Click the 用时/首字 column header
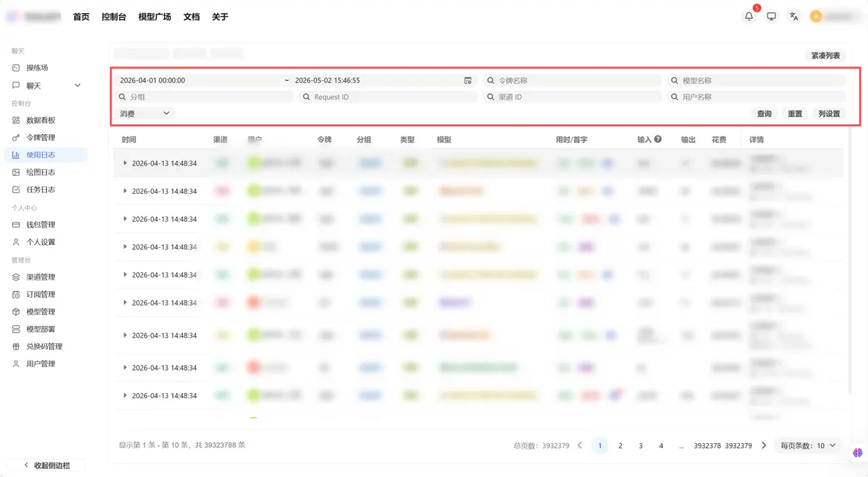The image size is (868, 477). tap(571, 139)
